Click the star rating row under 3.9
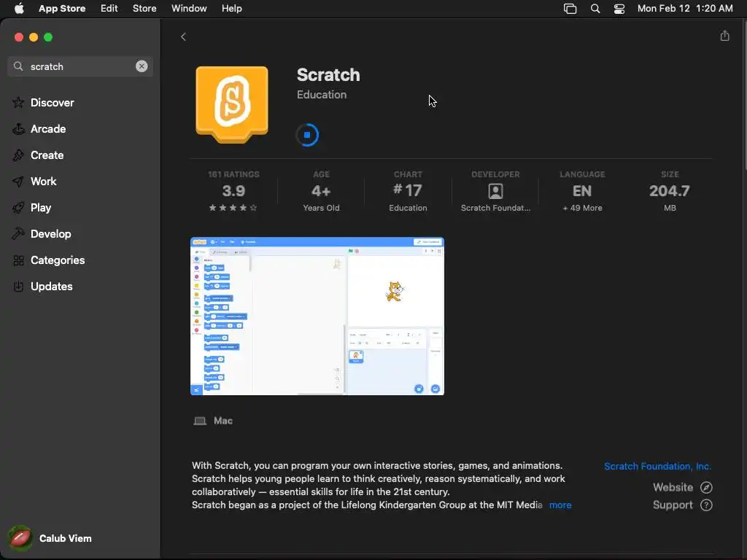This screenshot has width=747, height=560. pos(233,208)
